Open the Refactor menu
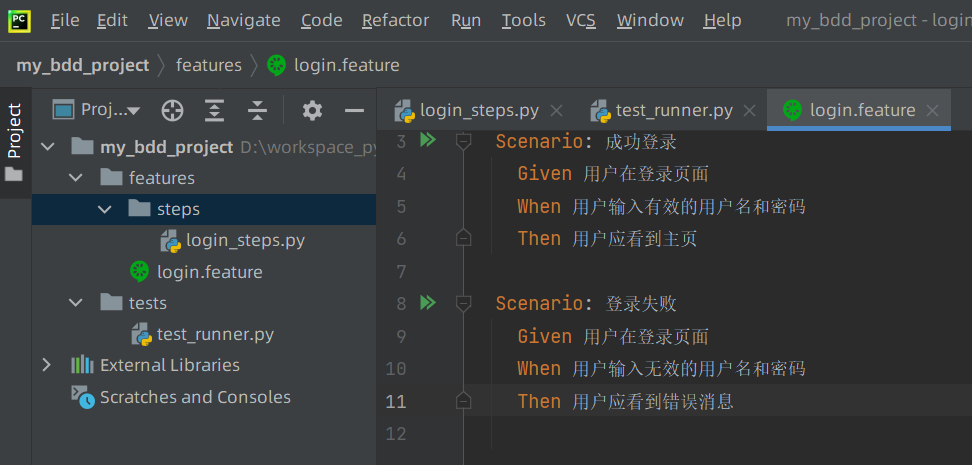 395,20
